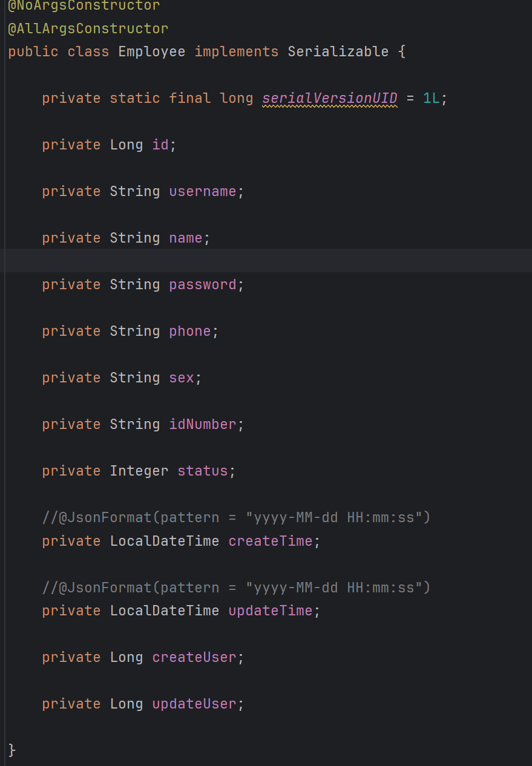This screenshot has height=766, width=532.
Task: Click the @NoArgsConstructor annotation
Action: pyautogui.click(x=84, y=6)
